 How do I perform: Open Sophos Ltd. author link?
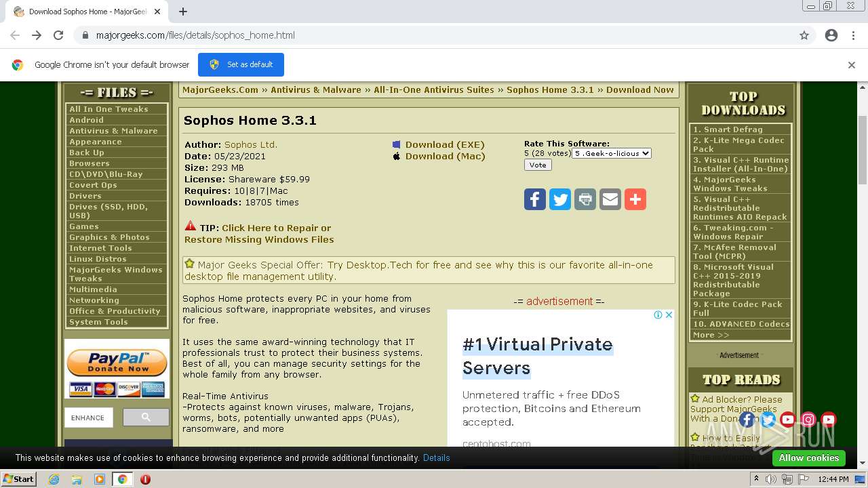pyautogui.click(x=251, y=144)
